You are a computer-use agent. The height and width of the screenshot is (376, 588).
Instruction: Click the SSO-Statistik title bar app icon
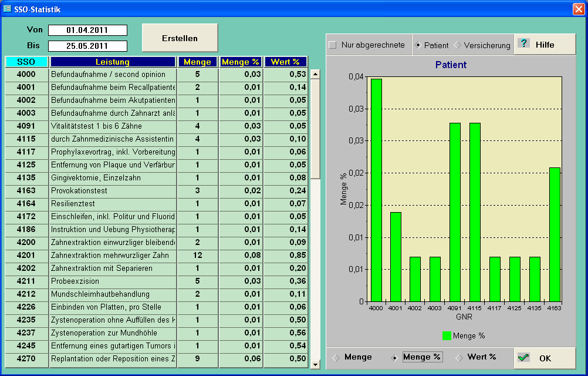(7, 9)
